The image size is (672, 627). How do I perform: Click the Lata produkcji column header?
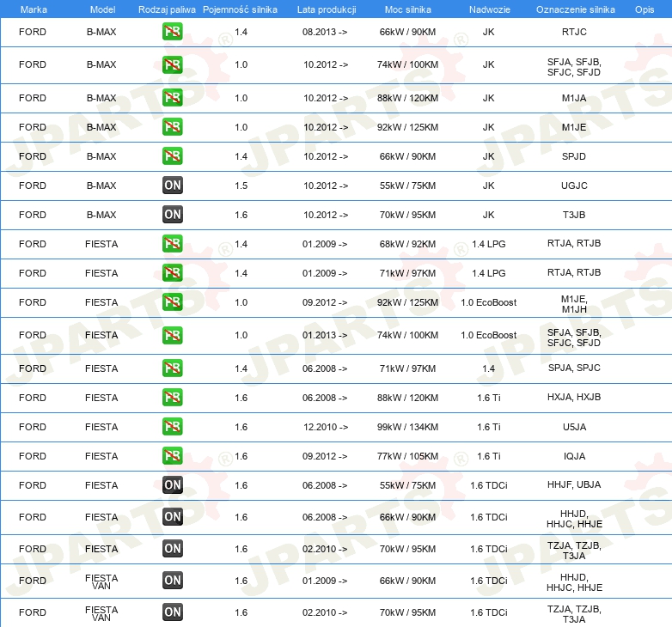(x=327, y=9)
